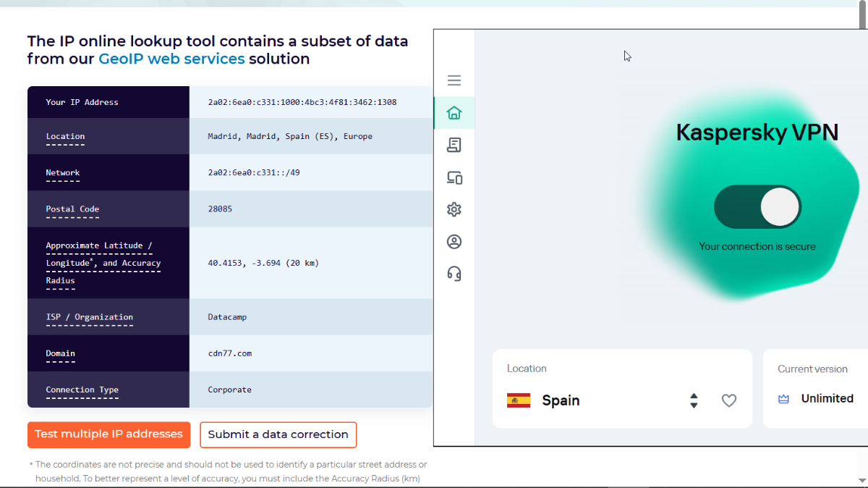Click the IP address 2a02:6ea0:c331:1000:4bc3:4f81:3462:1308
Screen dimensions: 868x488
coord(302,102)
